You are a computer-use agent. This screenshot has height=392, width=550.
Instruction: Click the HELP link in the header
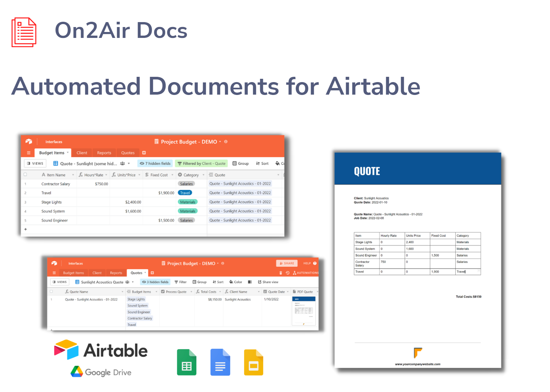click(306, 263)
